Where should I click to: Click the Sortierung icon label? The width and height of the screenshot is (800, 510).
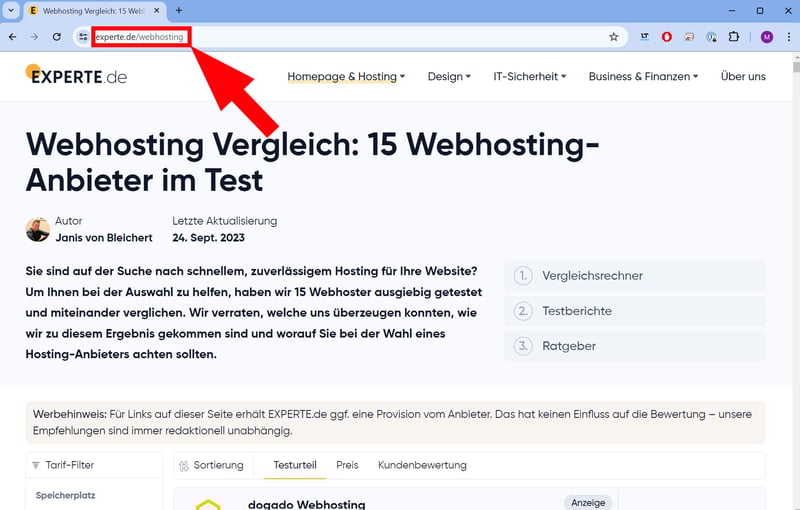211,465
